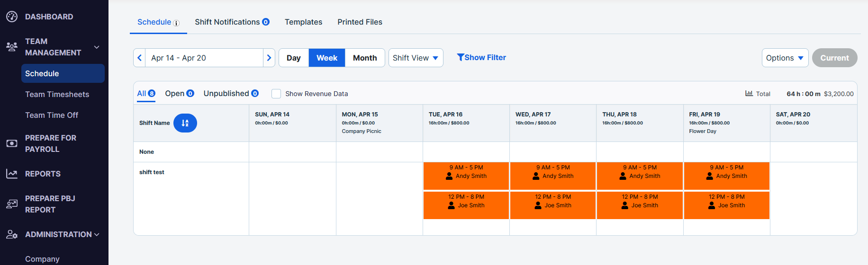Open the Options dropdown

(x=785, y=58)
